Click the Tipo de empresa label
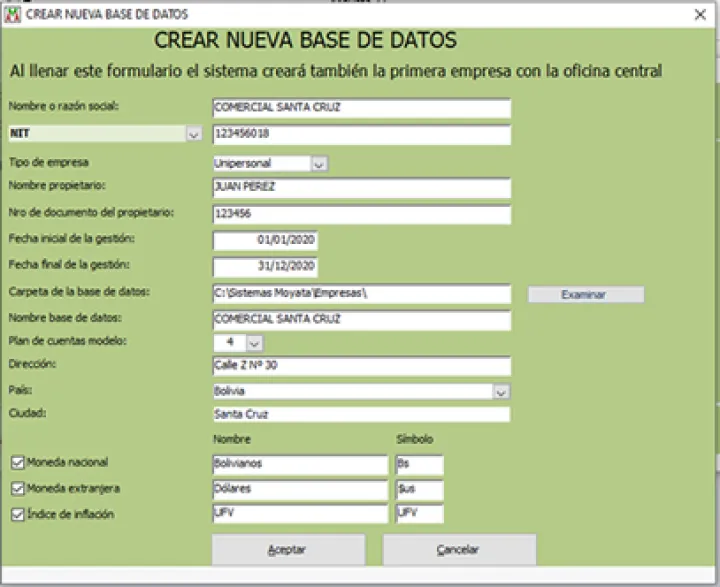This screenshot has height=587, width=720. [x=49, y=163]
